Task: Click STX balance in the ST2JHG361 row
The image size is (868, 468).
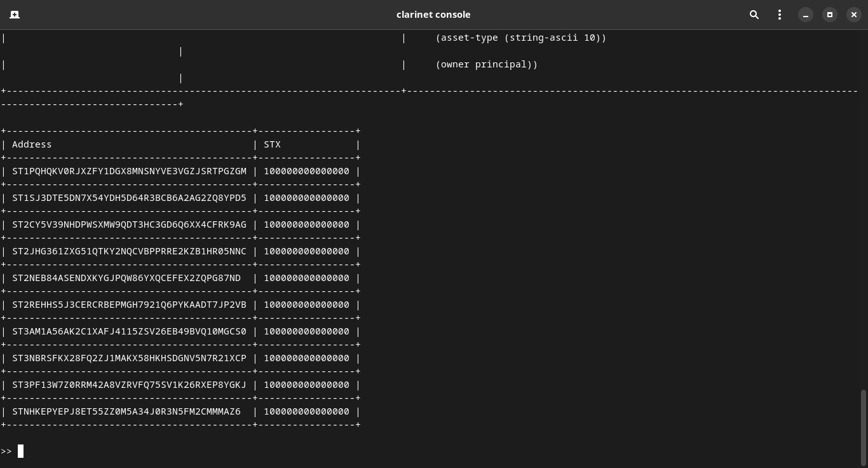Action: pos(306,251)
